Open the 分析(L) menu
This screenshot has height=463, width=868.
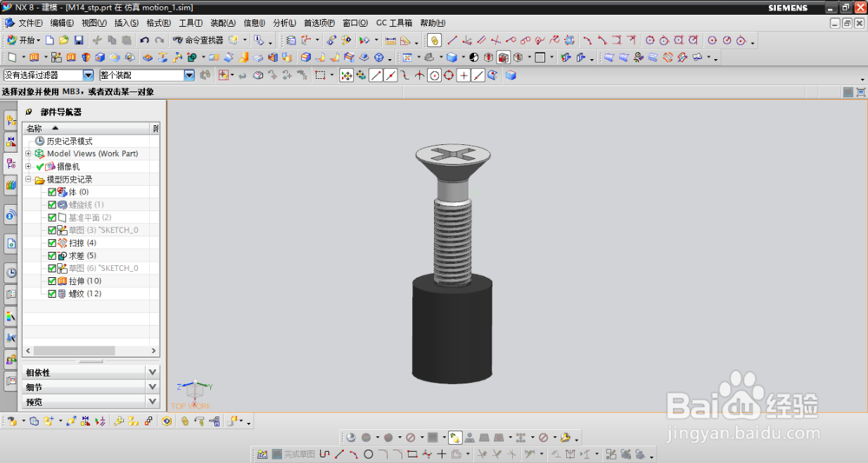[x=285, y=23]
